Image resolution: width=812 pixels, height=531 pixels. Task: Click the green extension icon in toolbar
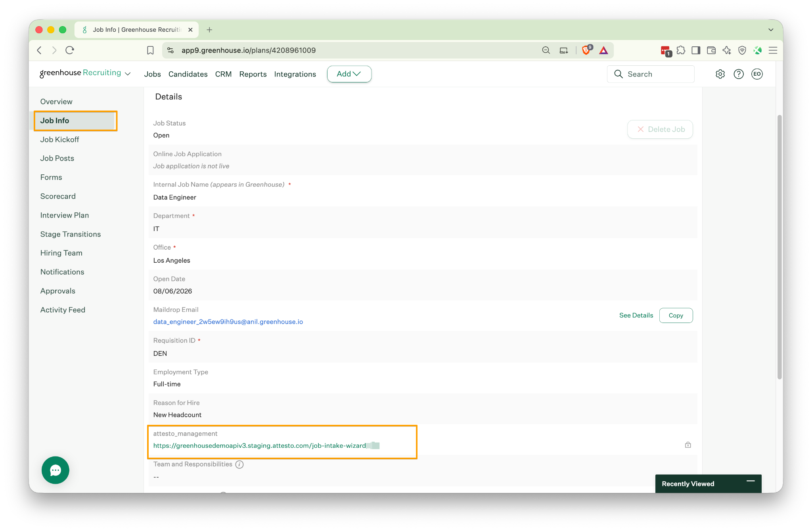point(757,50)
